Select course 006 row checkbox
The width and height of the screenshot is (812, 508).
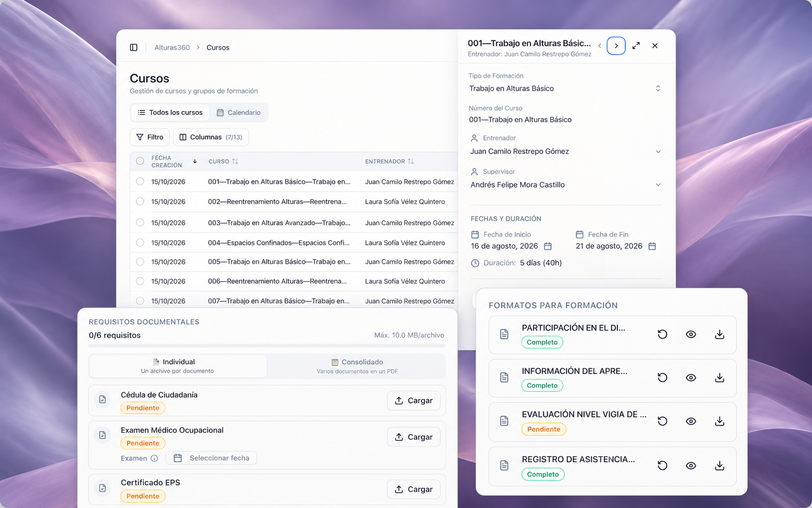point(140,281)
